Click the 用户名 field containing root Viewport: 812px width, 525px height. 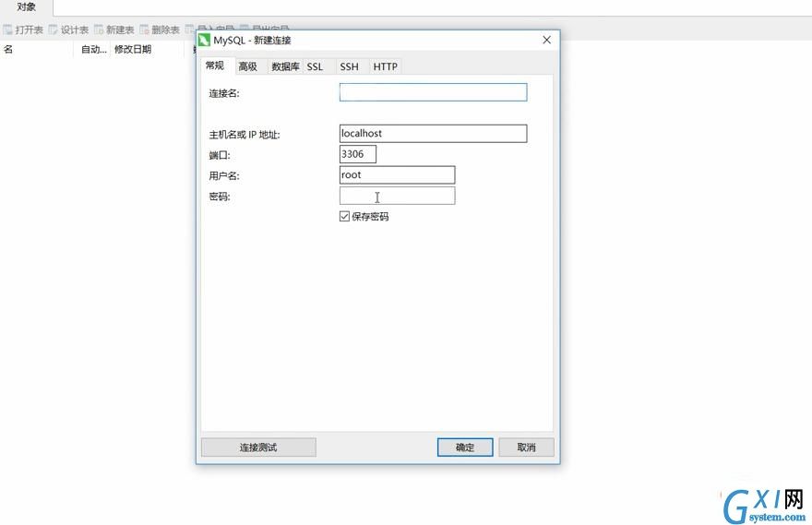[x=397, y=174]
